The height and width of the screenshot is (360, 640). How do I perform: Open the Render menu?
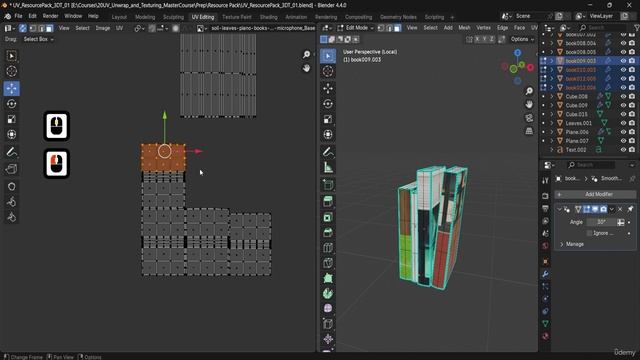click(50, 16)
